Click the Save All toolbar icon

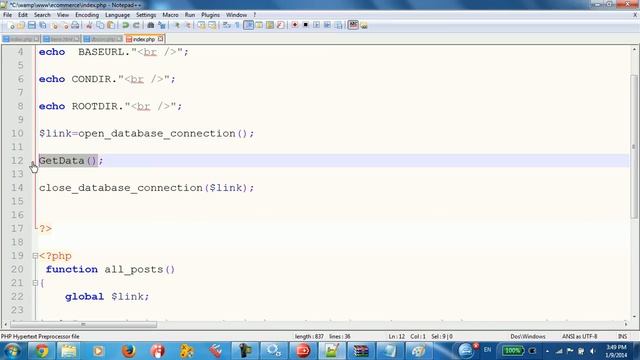42,25
